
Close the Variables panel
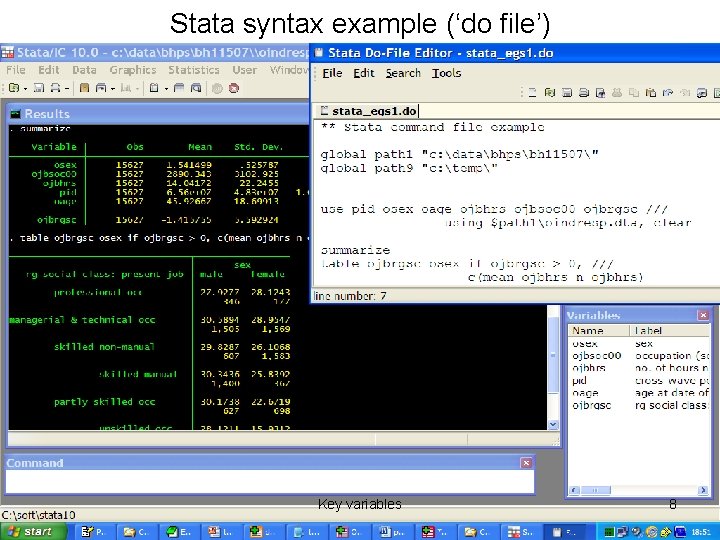703,315
